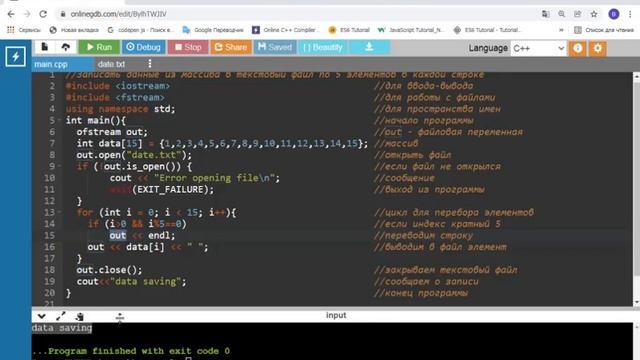The image size is (640, 360).
Task: Click the translate page icon in address bar
Action: 545,14
